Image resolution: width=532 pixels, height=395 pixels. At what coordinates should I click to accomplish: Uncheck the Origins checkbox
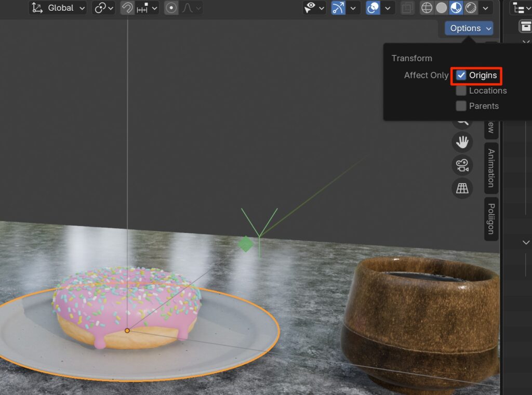[461, 75]
